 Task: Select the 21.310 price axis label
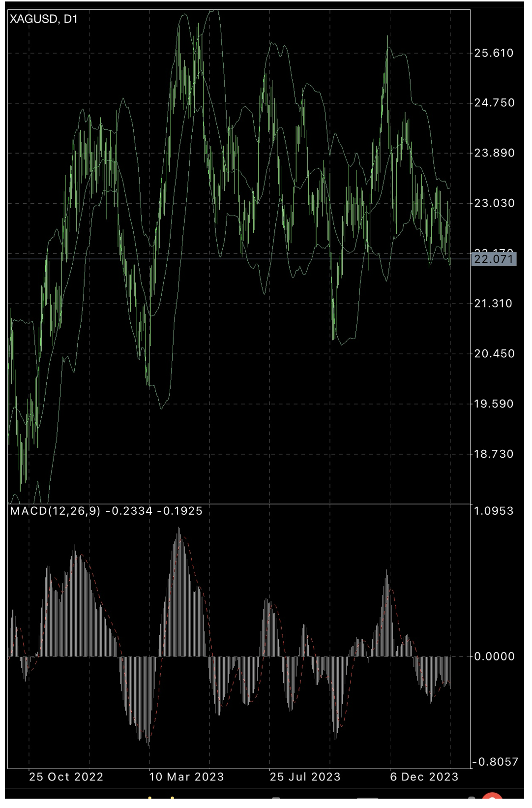click(x=494, y=304)
